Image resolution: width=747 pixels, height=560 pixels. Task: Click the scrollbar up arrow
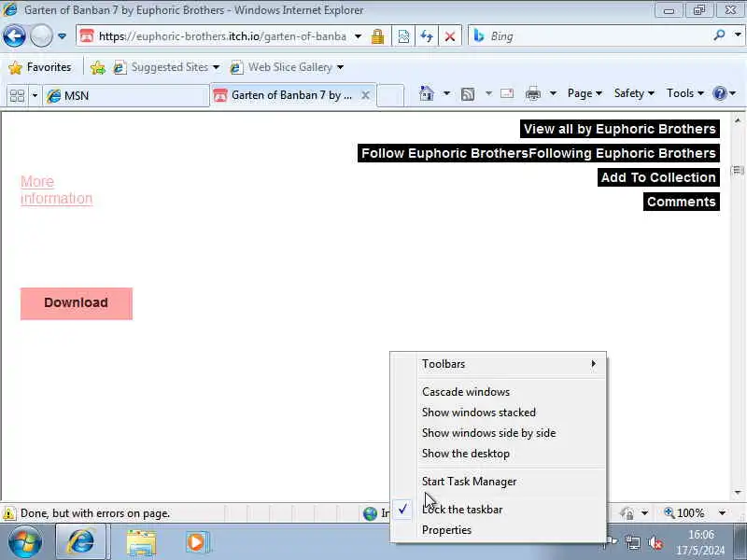click(x=738, y=120)
